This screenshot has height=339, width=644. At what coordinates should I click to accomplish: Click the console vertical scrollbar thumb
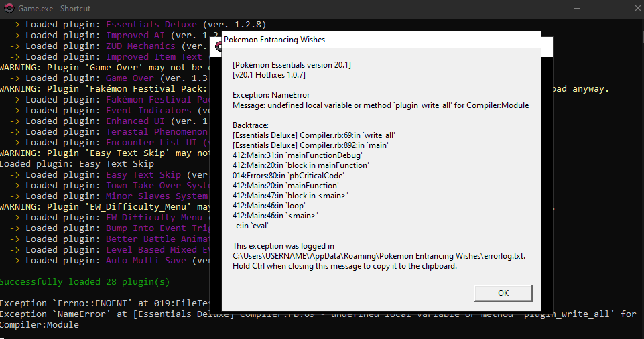642,38
